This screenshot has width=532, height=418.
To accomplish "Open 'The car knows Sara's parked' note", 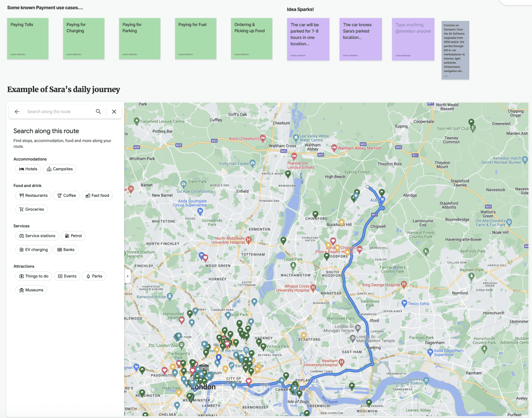I will [361, 39].
